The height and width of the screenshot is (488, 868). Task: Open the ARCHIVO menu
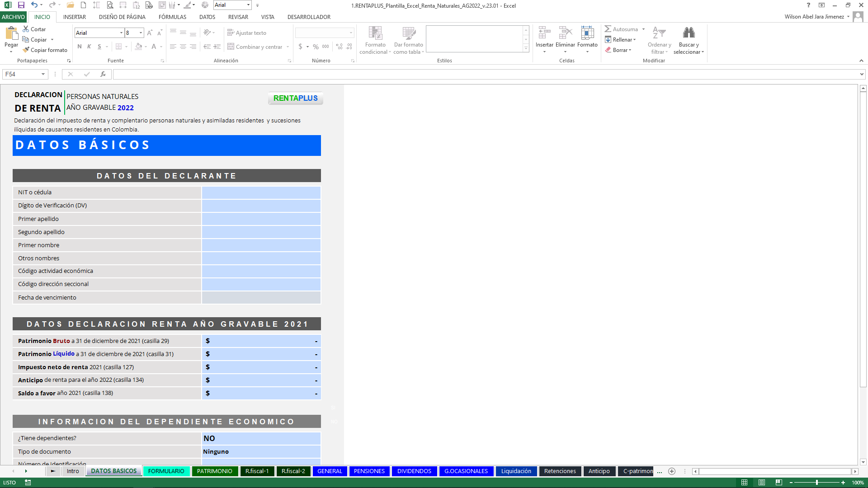[14, 17]
